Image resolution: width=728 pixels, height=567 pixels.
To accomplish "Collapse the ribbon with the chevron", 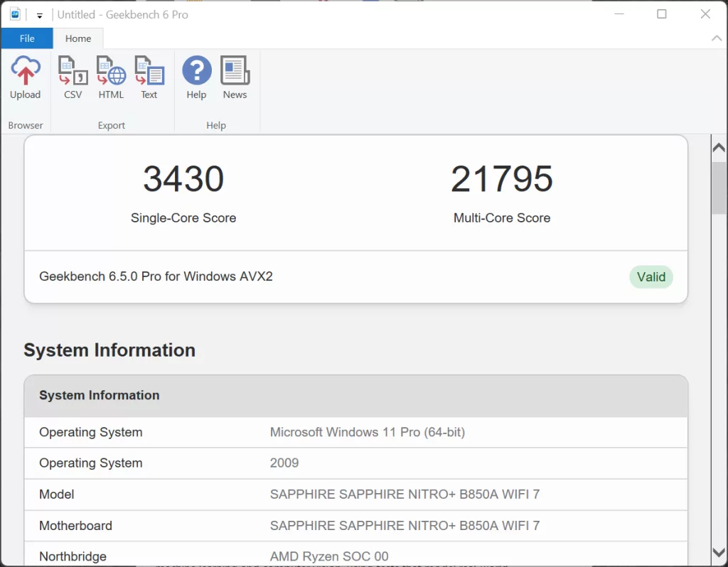I will pos(717,38).
